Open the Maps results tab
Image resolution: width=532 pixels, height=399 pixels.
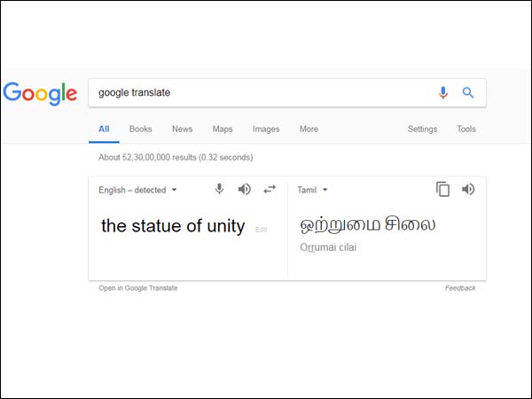tap(223, 129)
